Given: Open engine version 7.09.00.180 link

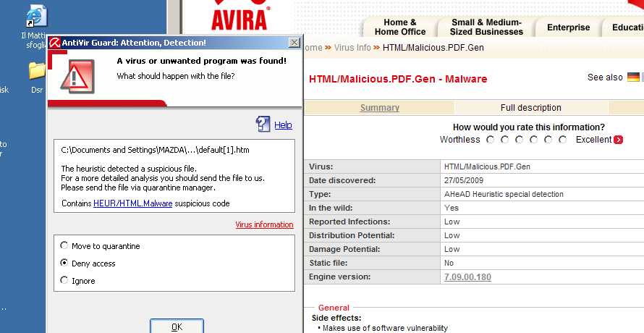Looking at the screenshot, I should 467,277.
